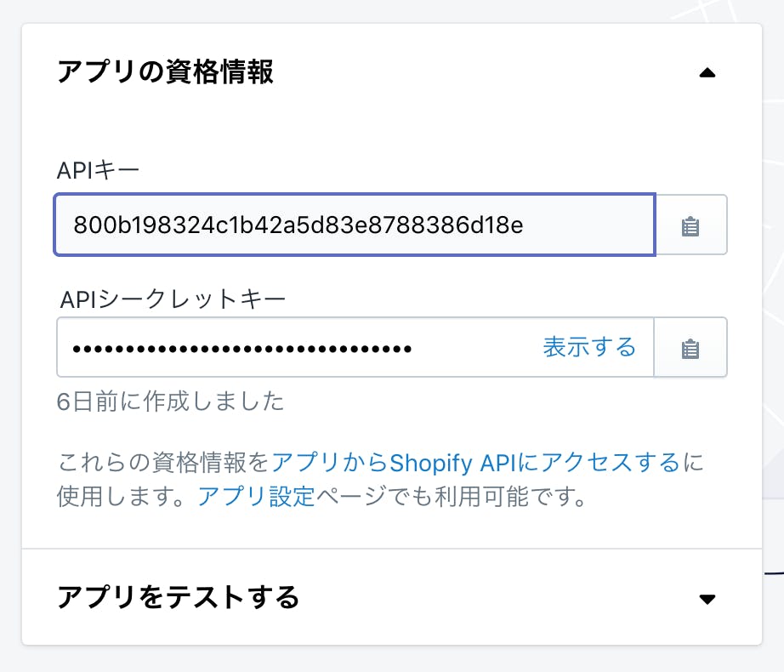The image size is (784, 672).
Task: Click the clipboard icon beside the API key field
Action: coord(690,225)
